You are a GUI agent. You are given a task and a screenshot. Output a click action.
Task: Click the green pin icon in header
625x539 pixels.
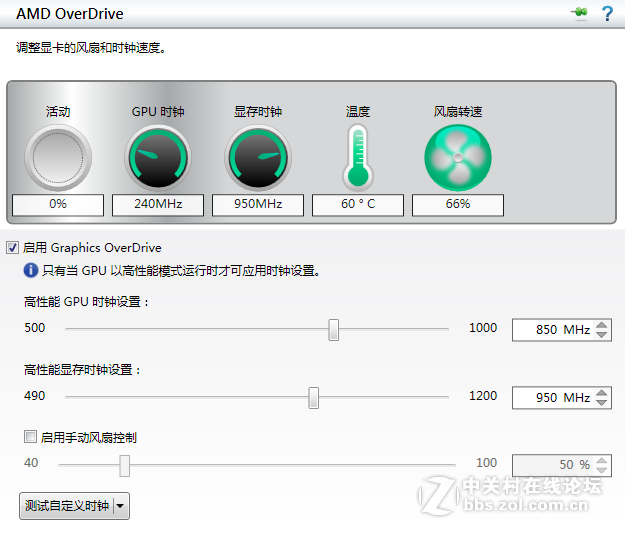point(580,13)
